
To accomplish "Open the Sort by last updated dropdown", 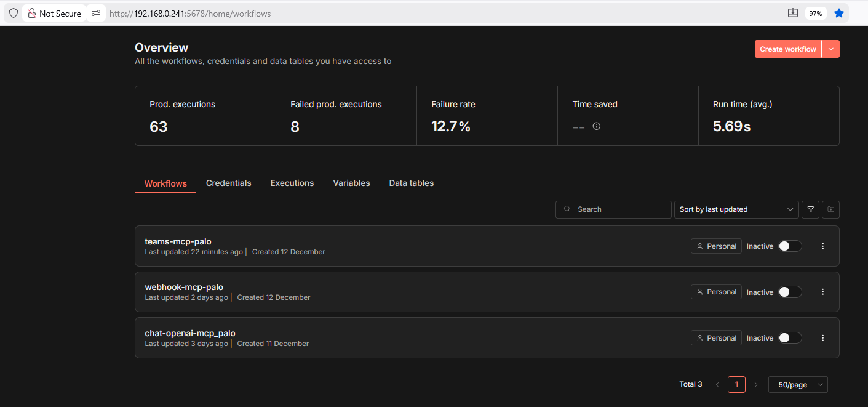I will pos(736,209).
